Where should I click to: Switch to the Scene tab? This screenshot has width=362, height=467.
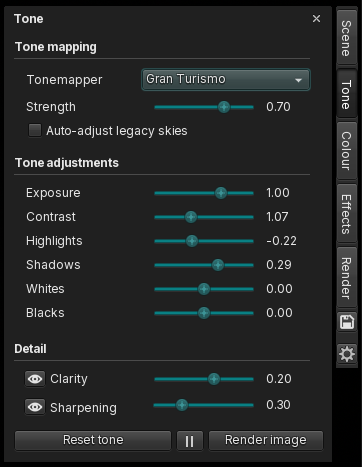[x=347, y=38]
